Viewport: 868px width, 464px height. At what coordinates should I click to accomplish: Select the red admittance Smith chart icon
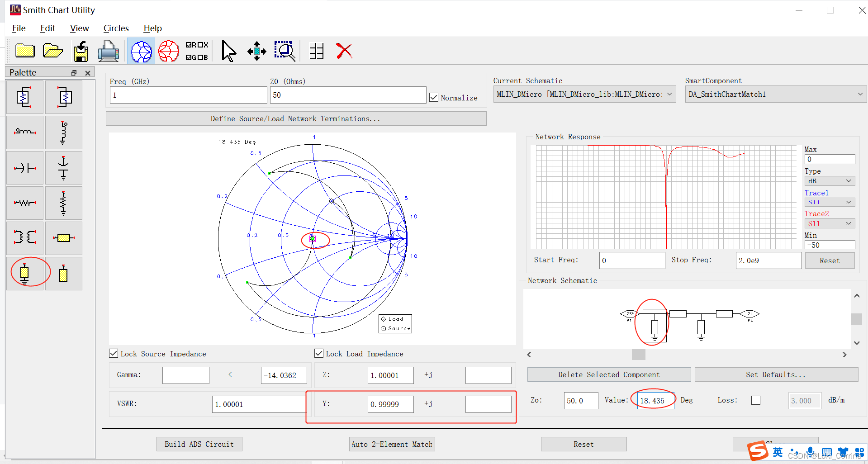(x=168, y=51)
